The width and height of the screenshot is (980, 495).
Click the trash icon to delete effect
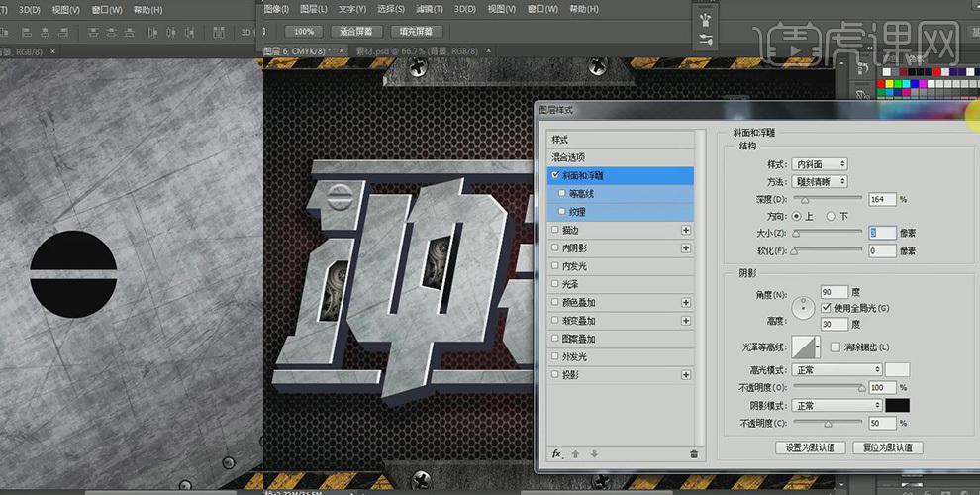point(694,454)
